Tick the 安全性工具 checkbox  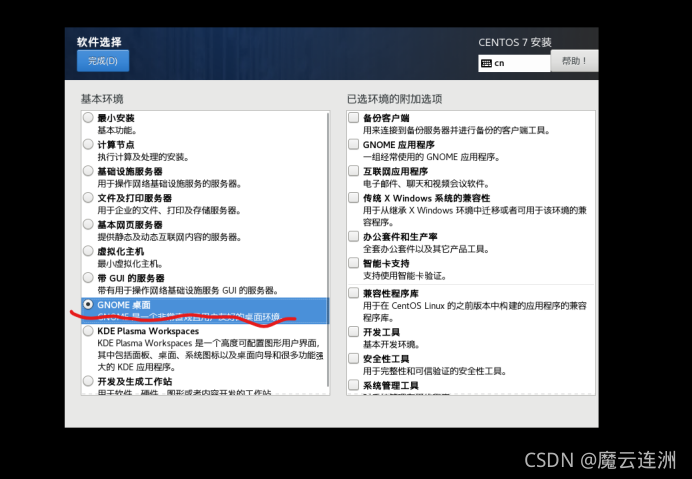pos(354,358)
